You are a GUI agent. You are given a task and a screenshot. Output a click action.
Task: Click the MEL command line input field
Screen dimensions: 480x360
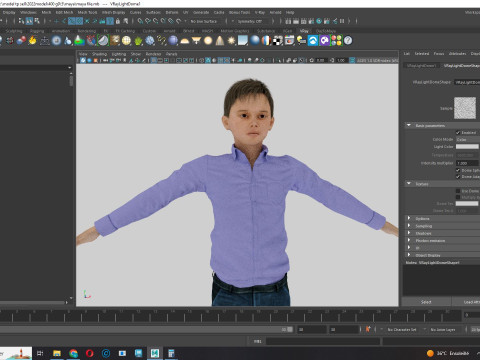click(x=323, y=341)
